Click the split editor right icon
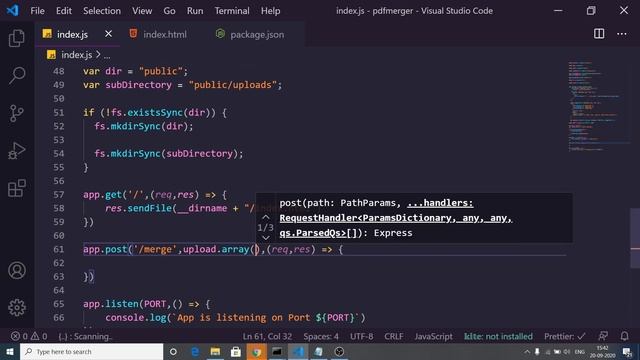Screen dimensions: 640x360 (x=599, y=34)
